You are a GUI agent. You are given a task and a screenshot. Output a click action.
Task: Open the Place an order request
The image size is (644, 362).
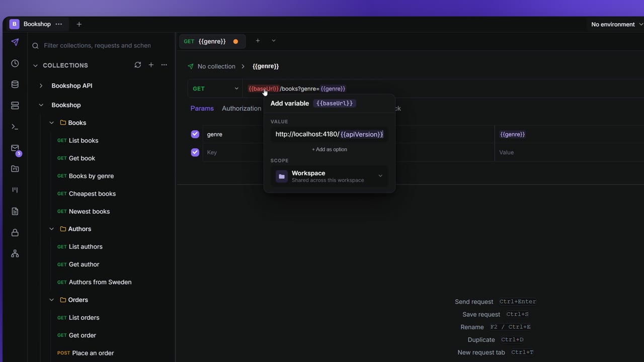93,353
